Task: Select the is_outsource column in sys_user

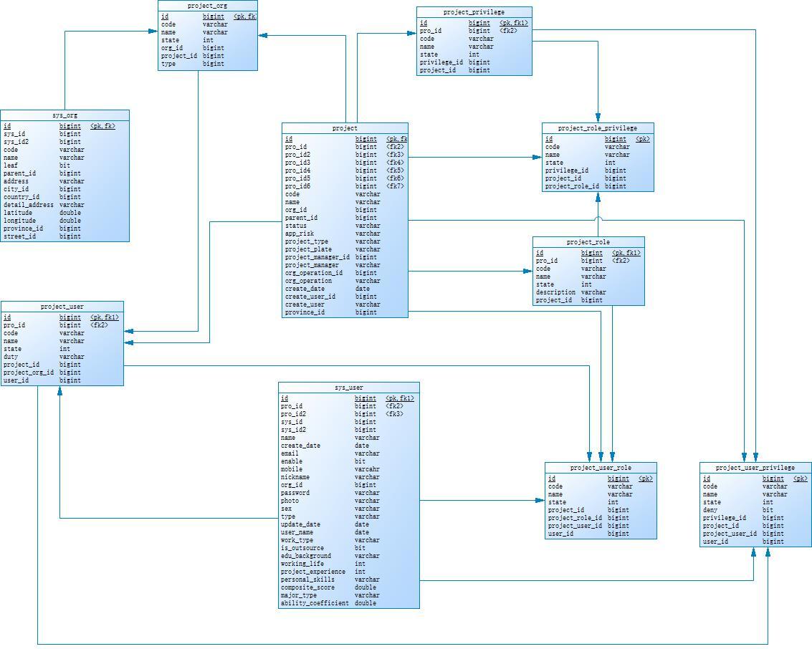Action: [x=302, y=548]
